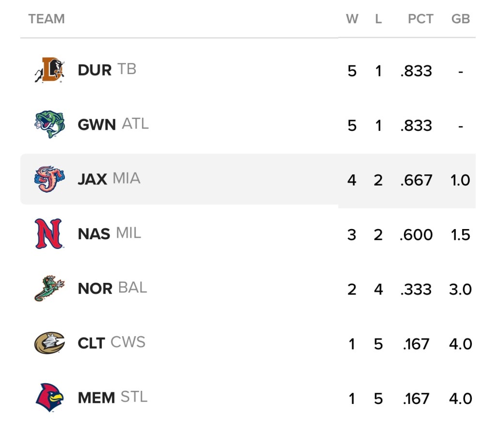Tap the Charlotte Knights logo
The width and height of the screenshot is (496, 448).
click(x=49, y=343)
